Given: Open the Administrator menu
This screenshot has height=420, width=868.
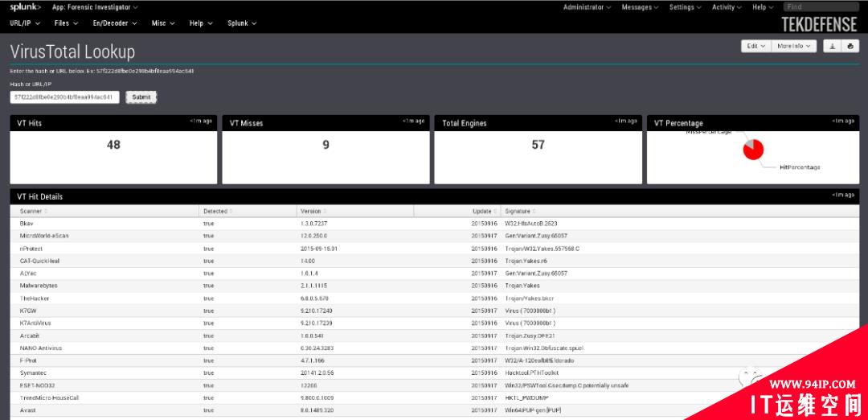Looking at the screenshot, I should (x=587, y=7).
